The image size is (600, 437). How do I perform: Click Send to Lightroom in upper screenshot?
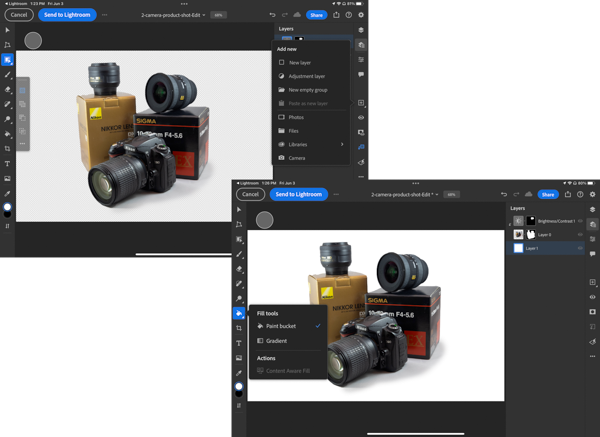(67, 15)
